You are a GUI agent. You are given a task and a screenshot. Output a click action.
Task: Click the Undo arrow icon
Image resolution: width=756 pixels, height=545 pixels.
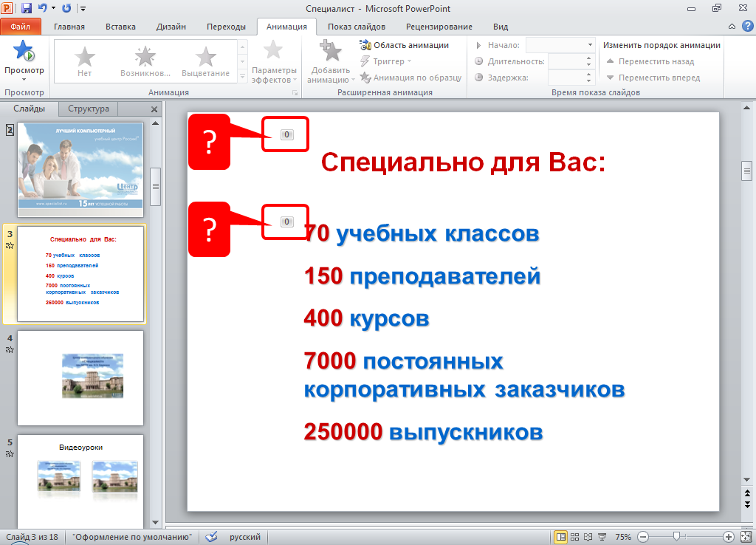[x=42, y=8]
